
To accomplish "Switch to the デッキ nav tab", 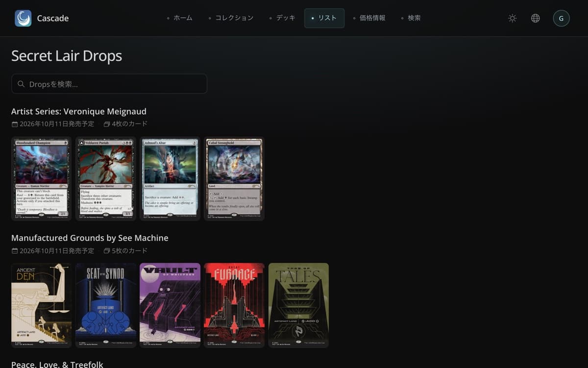I will click(x=282, y=18).
